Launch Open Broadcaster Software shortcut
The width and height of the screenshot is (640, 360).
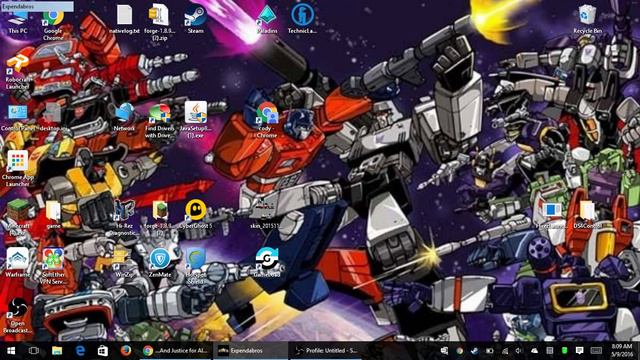pyautogui.click(x=18, y=315)
